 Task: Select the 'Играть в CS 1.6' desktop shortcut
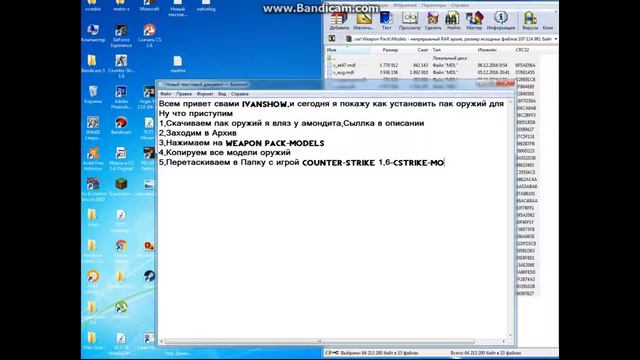tap(121, 158)
